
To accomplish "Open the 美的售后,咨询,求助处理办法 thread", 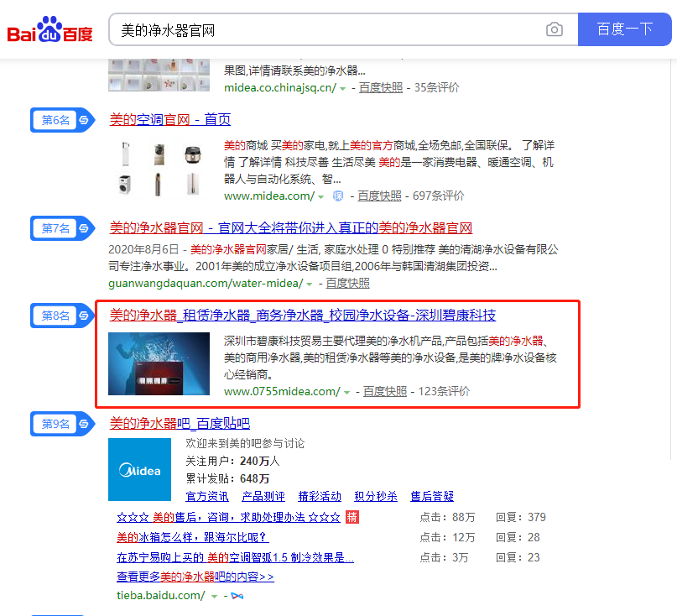I will point(228,517).
